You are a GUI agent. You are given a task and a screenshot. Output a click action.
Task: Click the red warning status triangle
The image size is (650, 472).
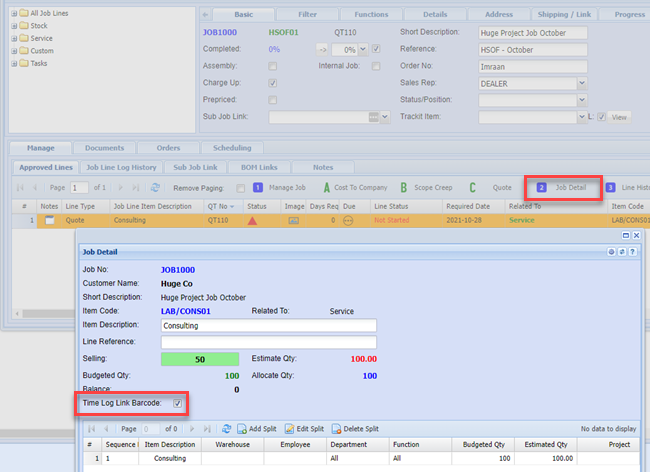[254, 220]
